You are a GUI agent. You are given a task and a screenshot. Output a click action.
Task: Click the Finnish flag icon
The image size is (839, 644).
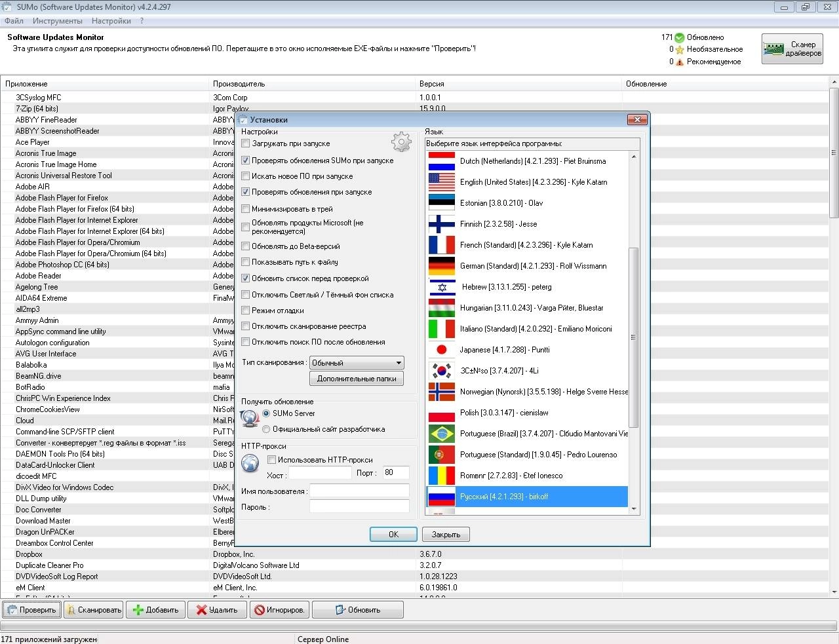pos(441,224)
